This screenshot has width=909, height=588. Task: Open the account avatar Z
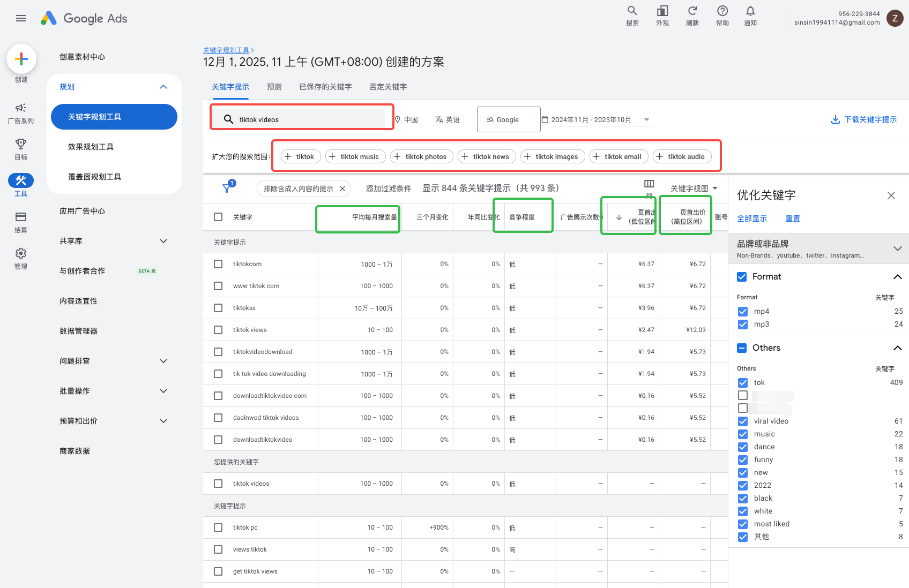[x=895, y=18]
